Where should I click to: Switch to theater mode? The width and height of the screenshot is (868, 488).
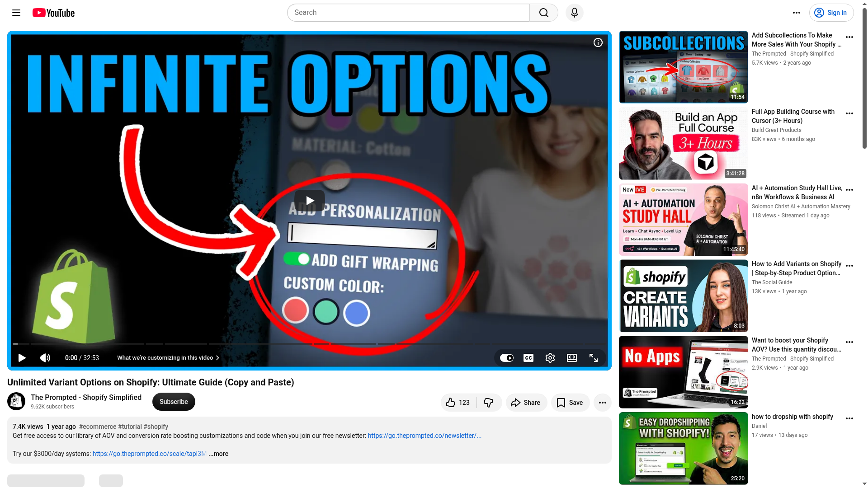tap(572, 358)
